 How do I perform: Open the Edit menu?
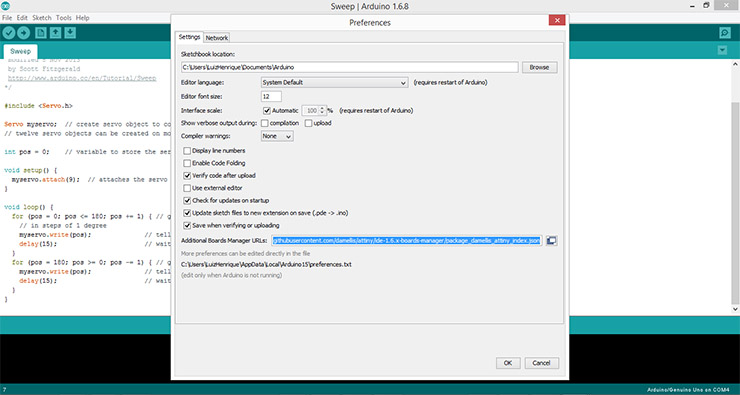tap(22, 18)
